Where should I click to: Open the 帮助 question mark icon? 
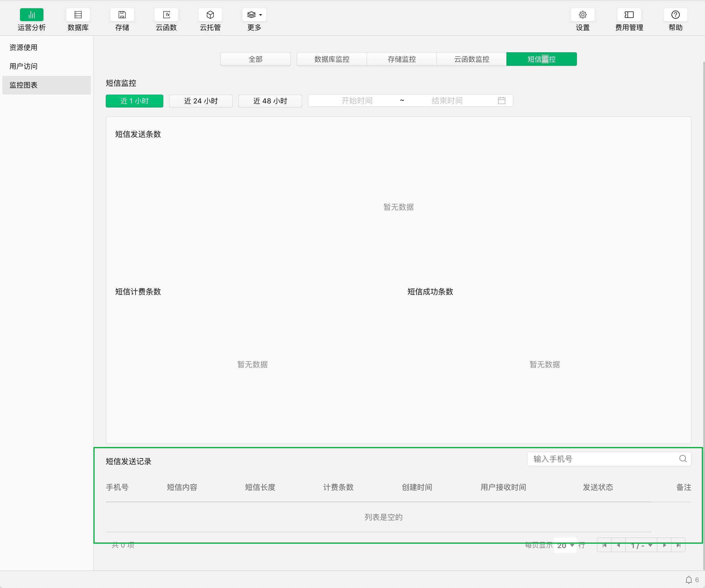[675, 15]
